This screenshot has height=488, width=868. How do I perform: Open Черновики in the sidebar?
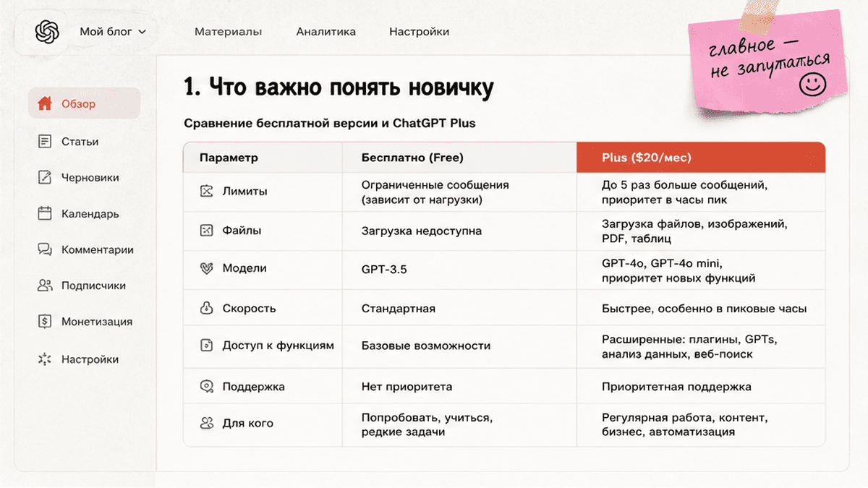click(x=90, y=178)
